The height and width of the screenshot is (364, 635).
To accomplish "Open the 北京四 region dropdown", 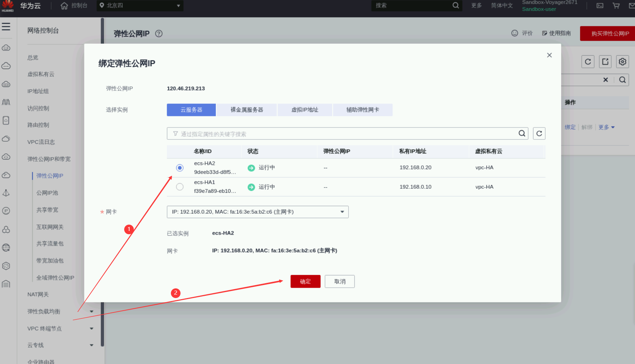I will [x=140, y=6].
